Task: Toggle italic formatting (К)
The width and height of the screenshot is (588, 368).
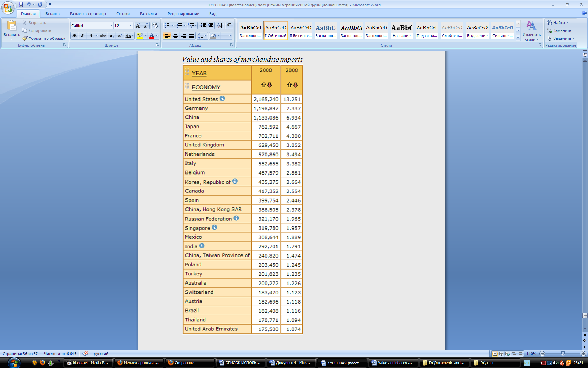Action: [83, 36]
